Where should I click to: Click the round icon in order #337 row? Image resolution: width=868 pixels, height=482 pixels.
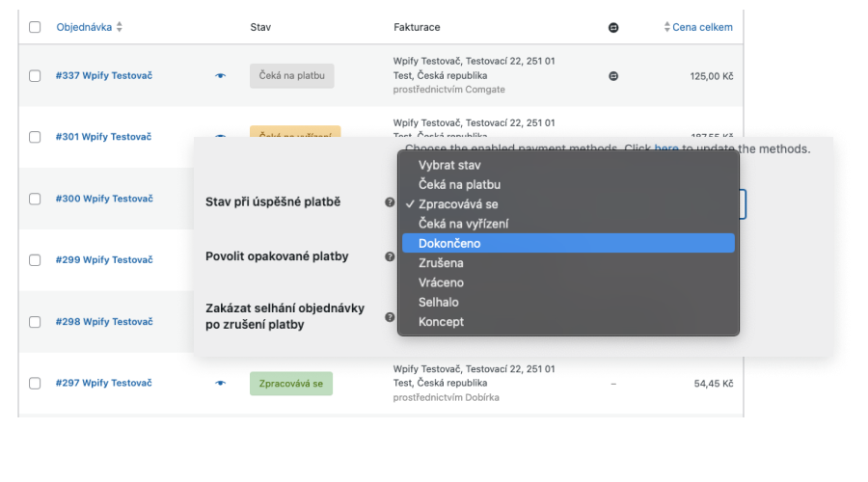(613, 76)
